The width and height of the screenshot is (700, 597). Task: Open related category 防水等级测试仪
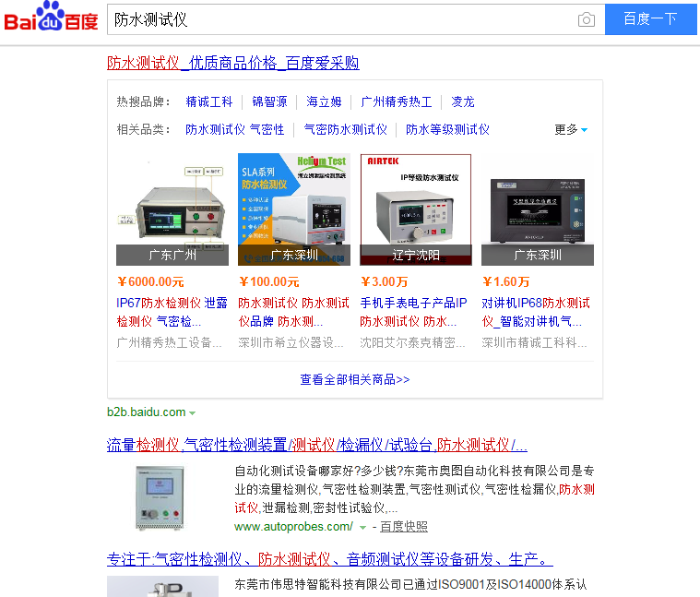447,129
